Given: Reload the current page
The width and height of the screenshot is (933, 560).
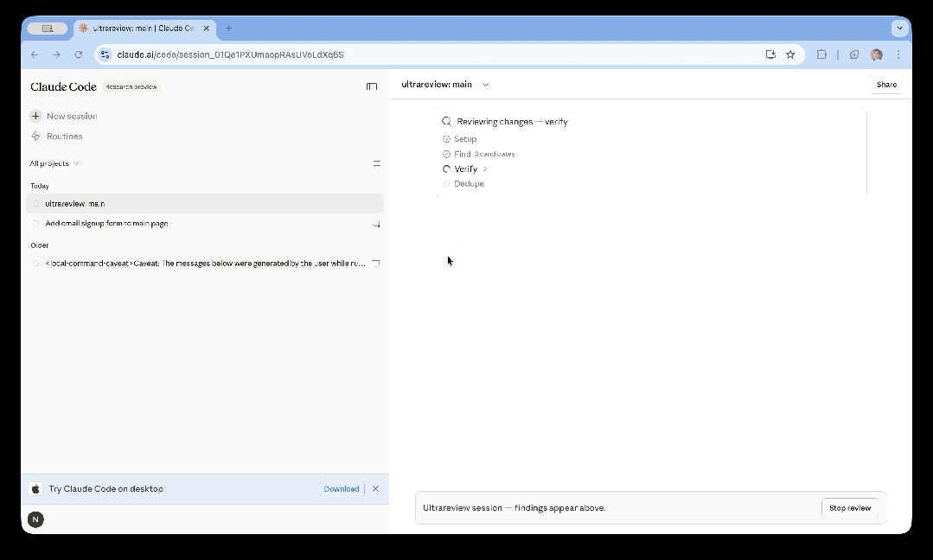Looking at the screenshot, I should 79,54.
